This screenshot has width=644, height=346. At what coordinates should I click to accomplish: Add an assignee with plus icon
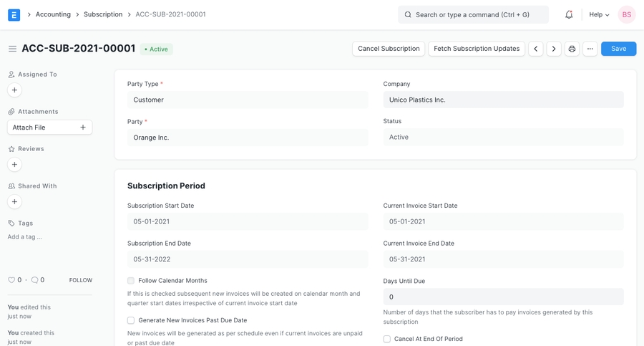pyautogui.click(x=14, y=90)
